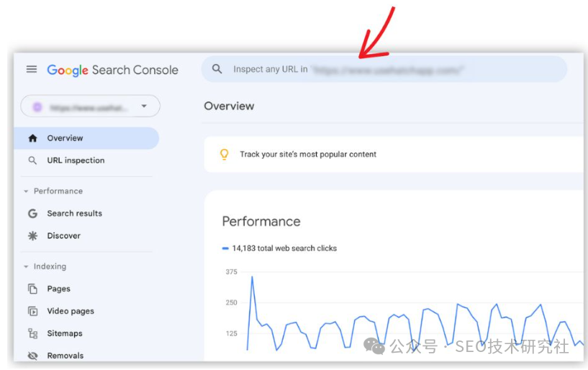Click the Overview home icon
Screen dimensions: 588x370
[32, 138]
